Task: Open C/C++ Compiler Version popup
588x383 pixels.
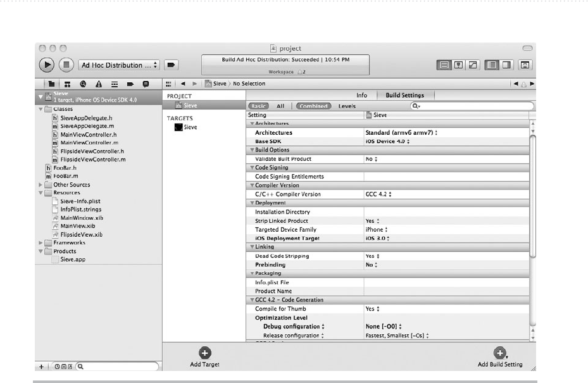Action: coord(378,194)
